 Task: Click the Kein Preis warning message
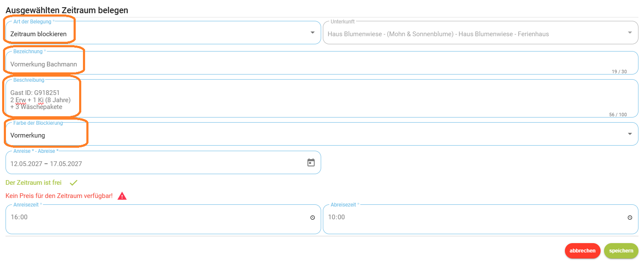[59, 196]
